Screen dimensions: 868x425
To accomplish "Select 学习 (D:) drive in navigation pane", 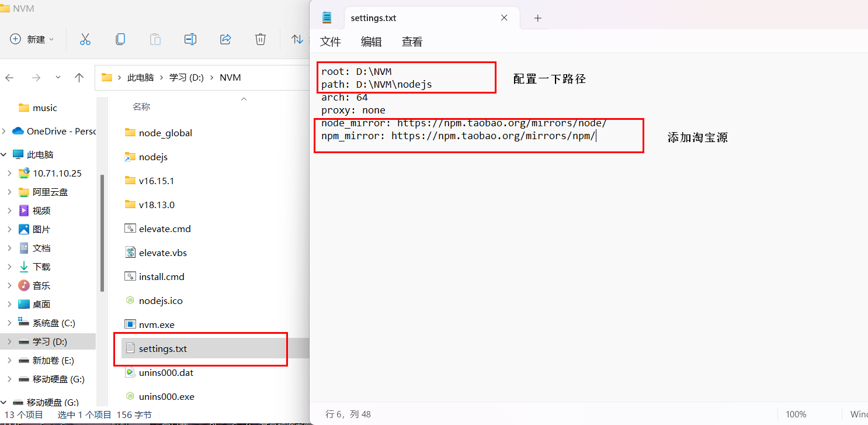I will point(48,341).
